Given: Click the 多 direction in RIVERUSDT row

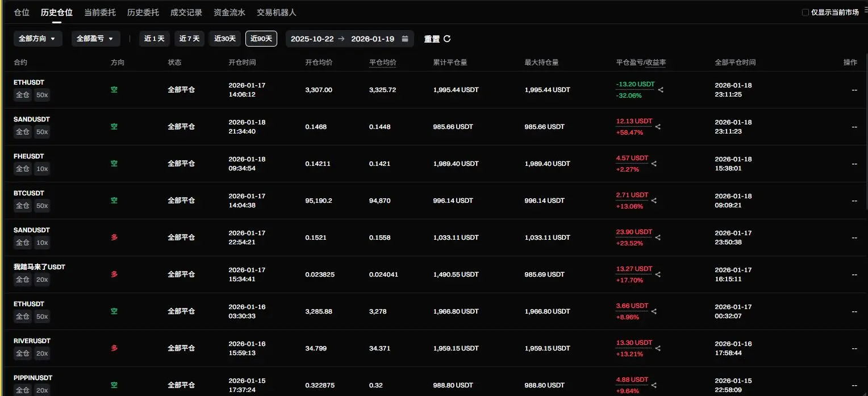Looking at the screenshot, I should [x=114, y=348].
